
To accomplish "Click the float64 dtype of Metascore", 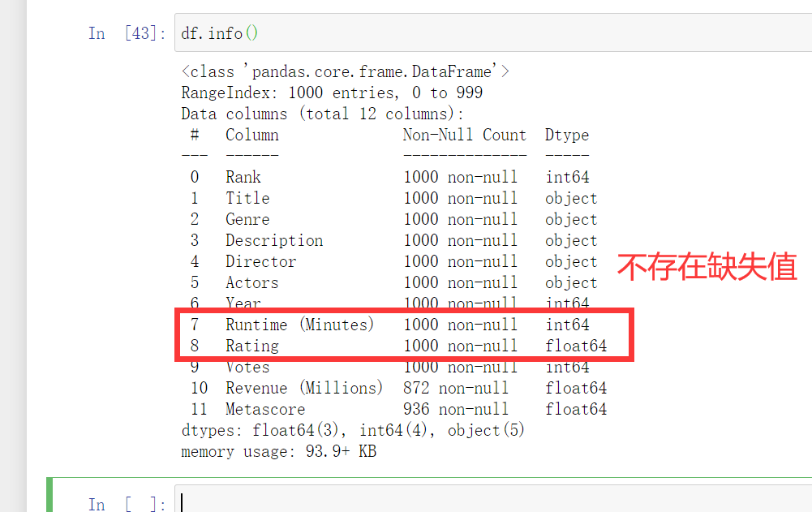I will pyautogui.click(x=576, y=410).
